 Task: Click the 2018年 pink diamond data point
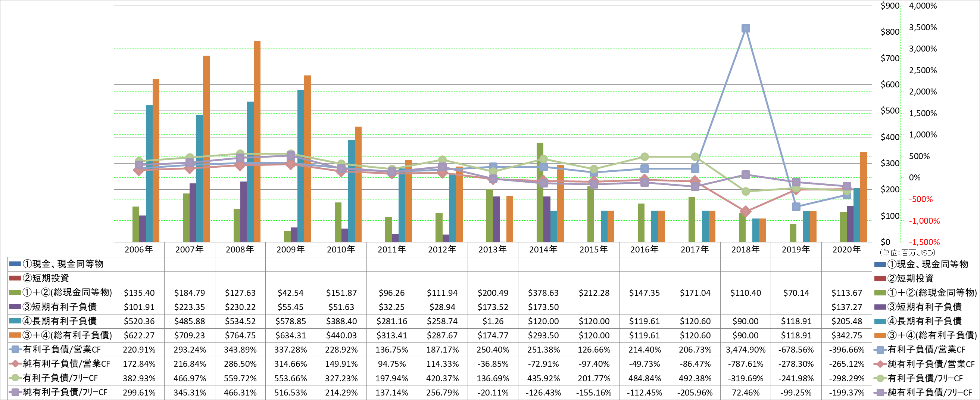[746, 211]
